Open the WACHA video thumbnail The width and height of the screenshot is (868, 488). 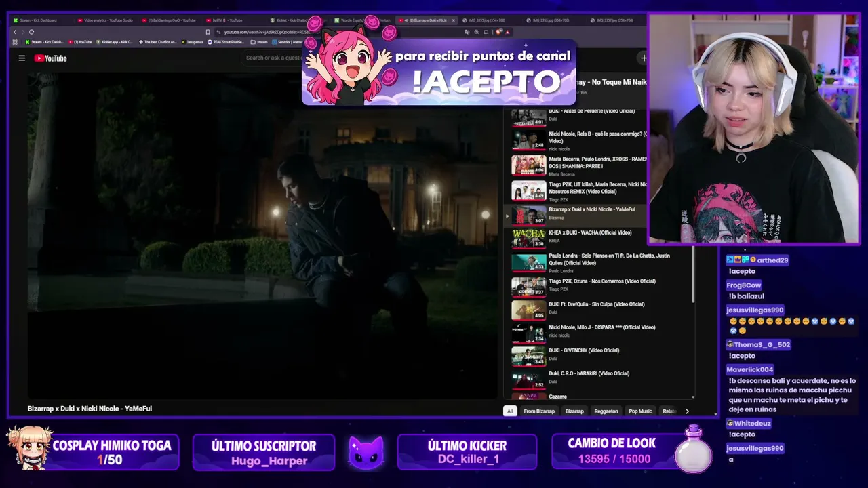click(528, 239)
